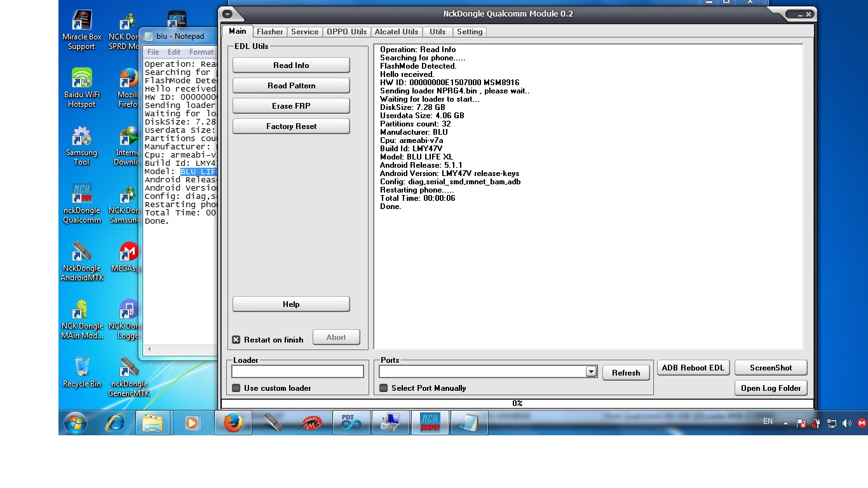The image size is (868, 488).
Task: Click the Abort button
Action: click(x=336, y=337)
